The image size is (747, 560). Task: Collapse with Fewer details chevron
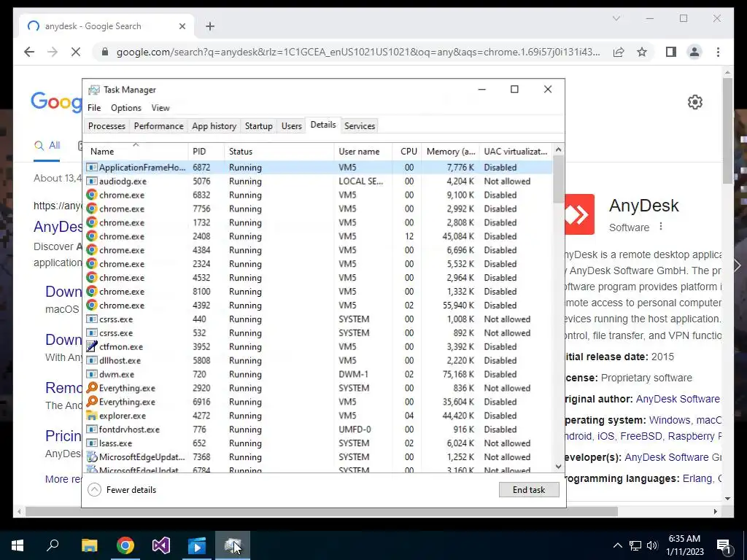pos(94,489)
